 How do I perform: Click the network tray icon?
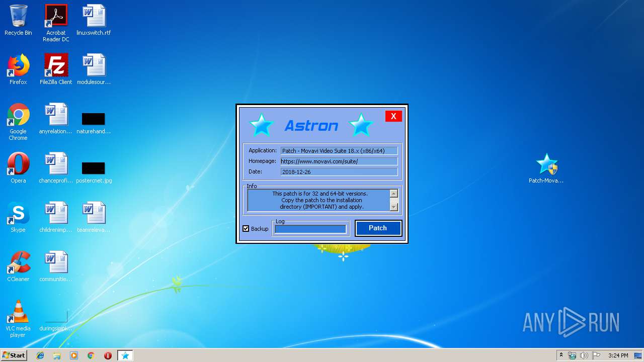(x=572, y=355)
